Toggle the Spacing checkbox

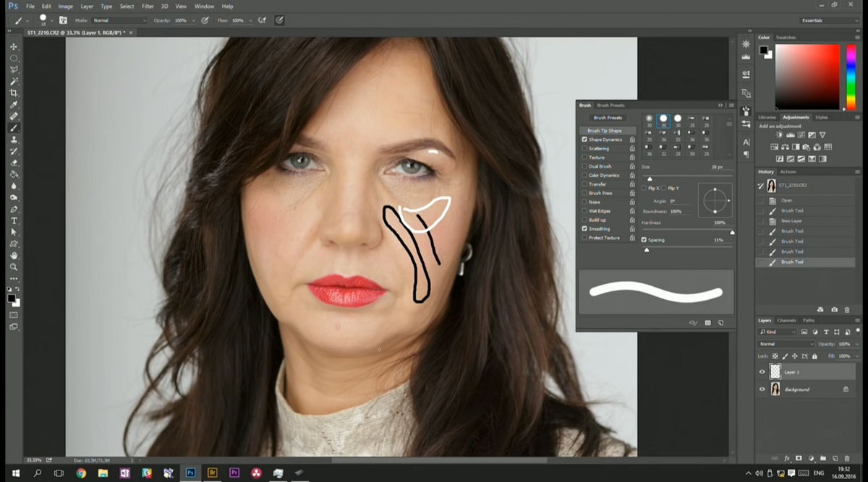click(x=644, y=240)
